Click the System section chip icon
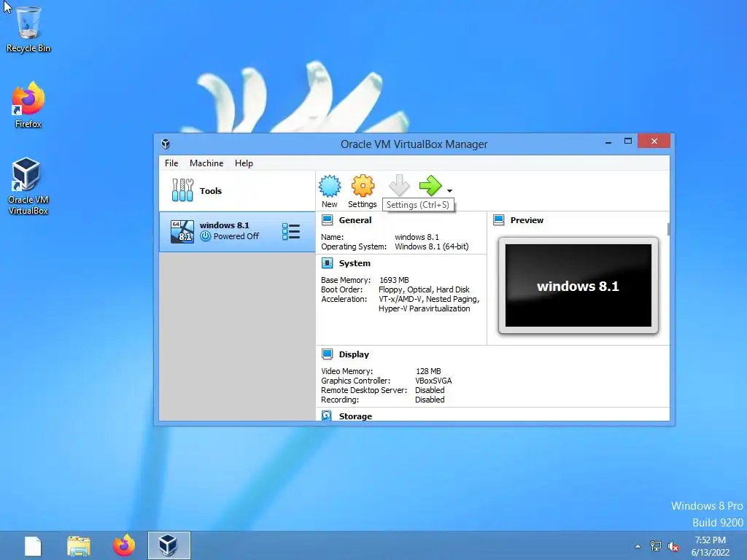The image size is (747, 560). click(x=328, y=262)
